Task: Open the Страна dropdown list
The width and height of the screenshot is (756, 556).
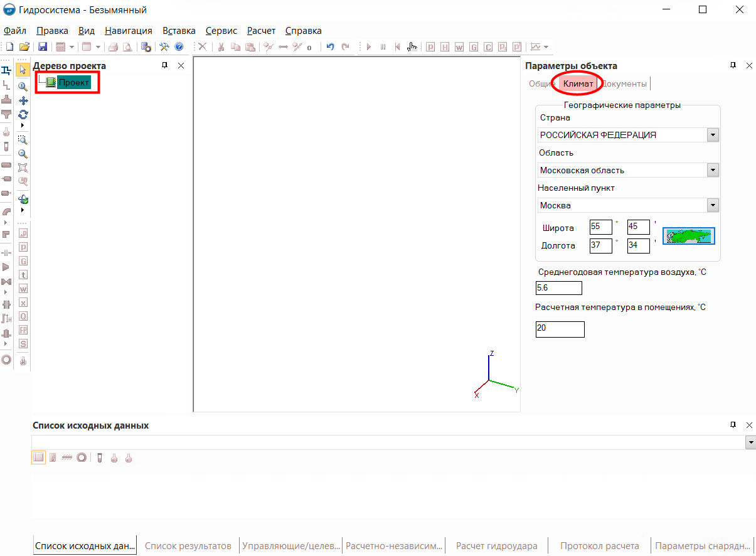Action: (712, 135)
